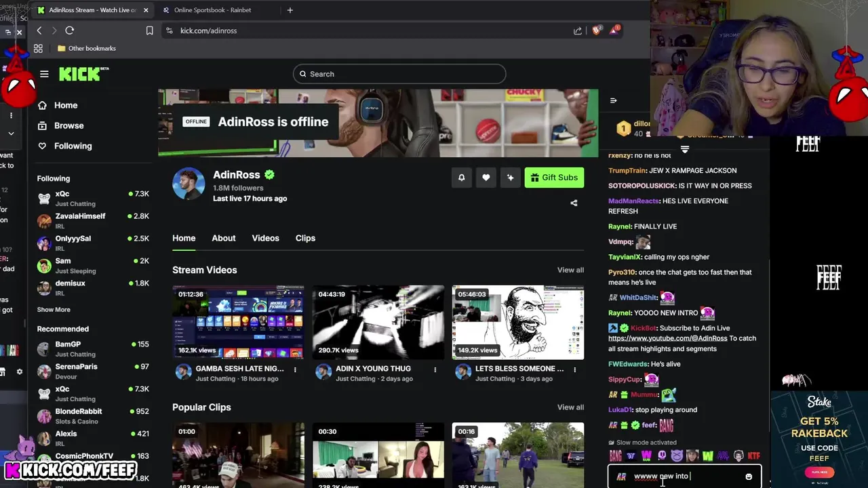The height and width of the screenshot is (488, 868).
Task: Open the hamburger menu beside Kick logo
Action: click(x=44, y=74)
